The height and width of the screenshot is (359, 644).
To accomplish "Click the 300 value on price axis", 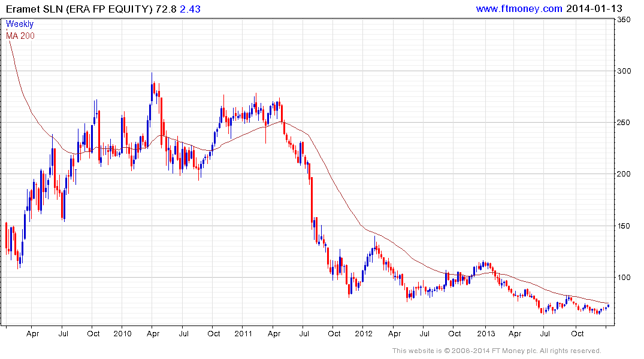I will (624, 71).
